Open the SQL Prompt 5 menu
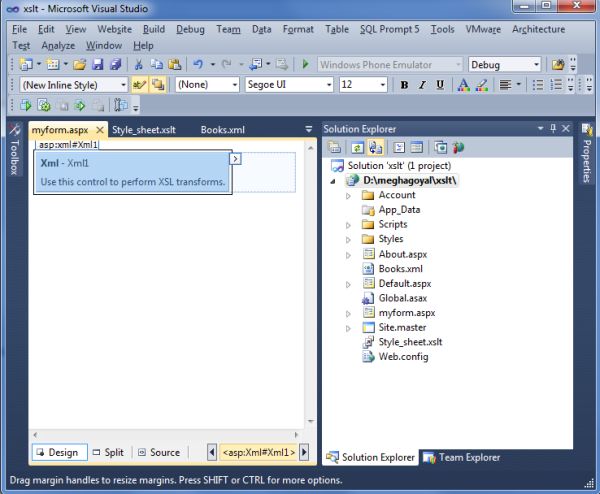 pos(389,29)
